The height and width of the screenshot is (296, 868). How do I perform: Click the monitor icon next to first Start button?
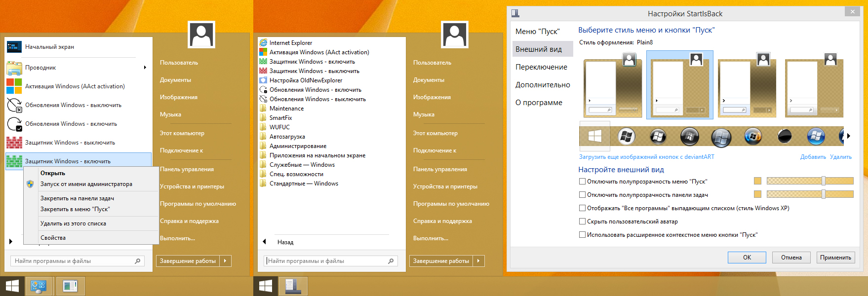(39, 286)
